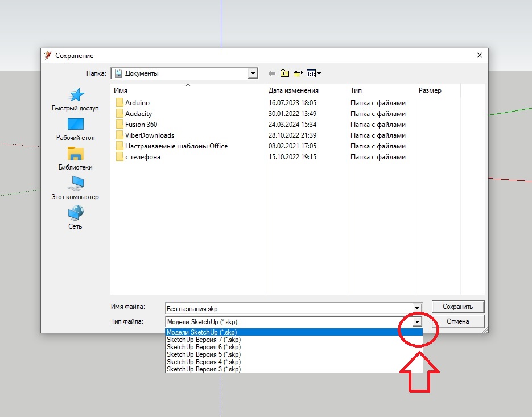Expand the Папка location dropdown
The height and width of the screenshot is (417, 532).
click(253, 73)
